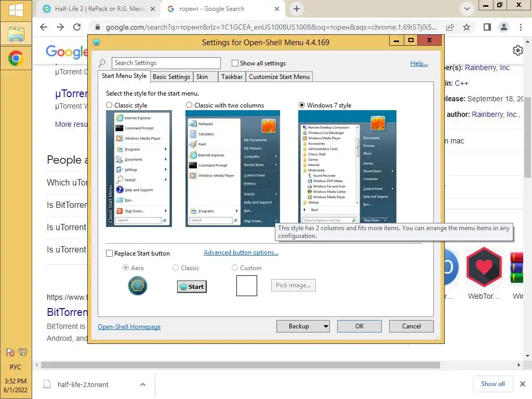Open a new Chrome tab

coord(297,9)
